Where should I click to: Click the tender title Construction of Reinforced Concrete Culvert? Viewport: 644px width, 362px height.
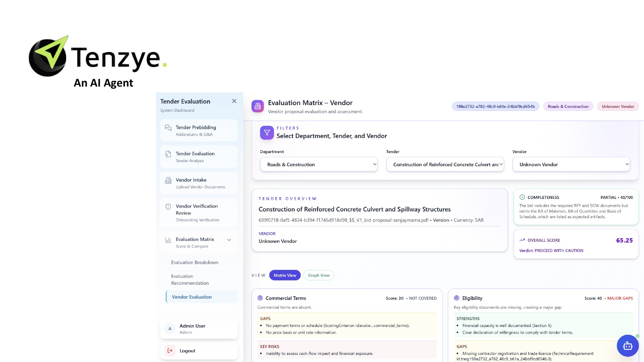coord(355,209)
